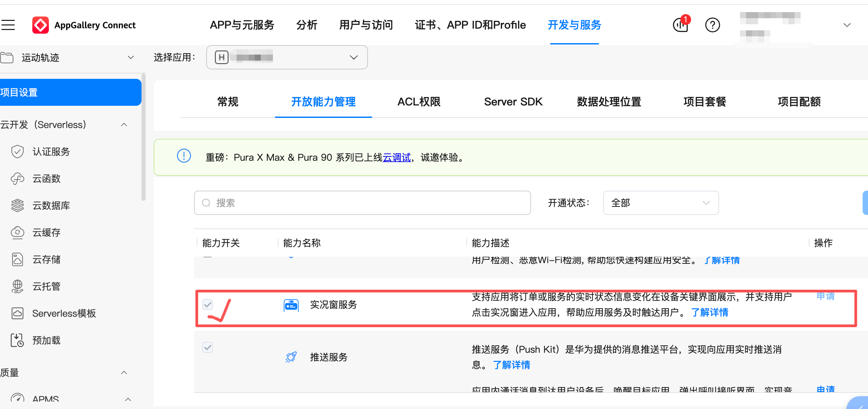Screen dimensions: 868x409
Task: Open 预加载 in the sidebar
Action: point(46,340)
